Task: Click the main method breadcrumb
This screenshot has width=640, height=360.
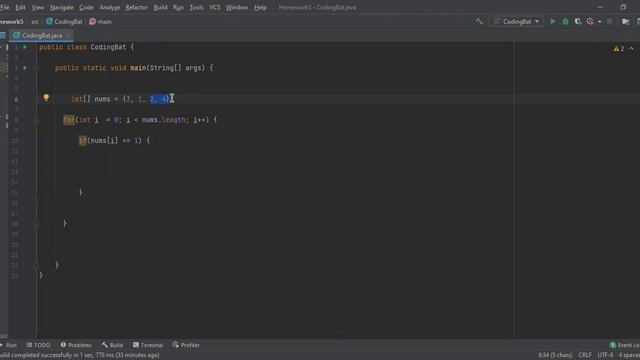Action: (x=100, y=22)
